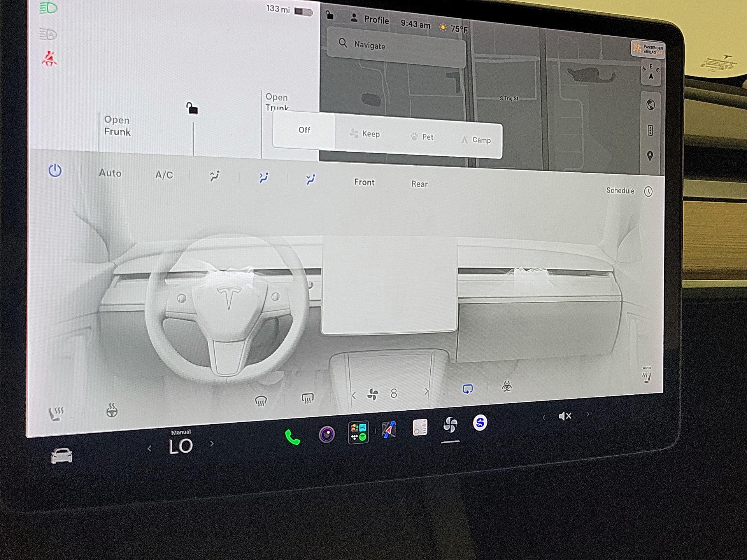Toggle the A/C button
This screenshot has height=560, width=747.
164,175
